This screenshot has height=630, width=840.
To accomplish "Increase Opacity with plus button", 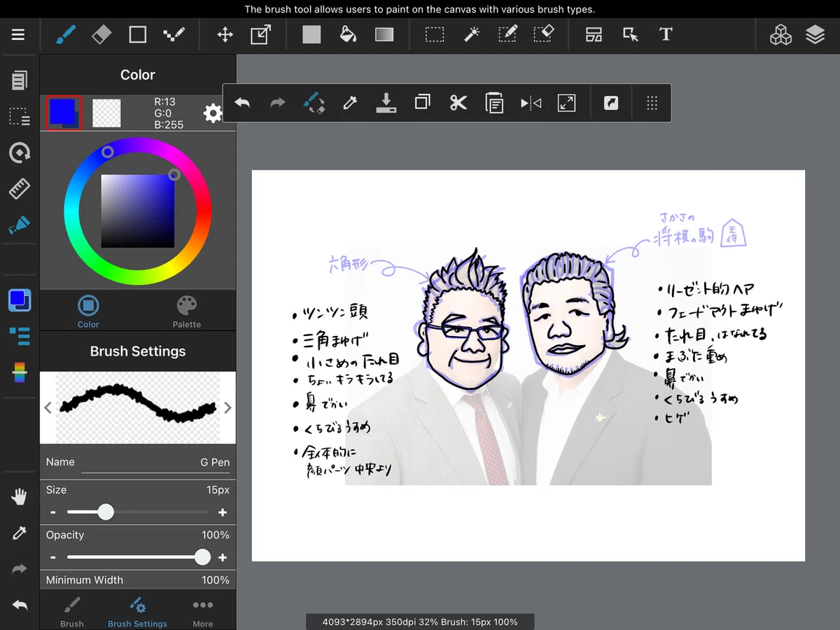I will point(223,557).
